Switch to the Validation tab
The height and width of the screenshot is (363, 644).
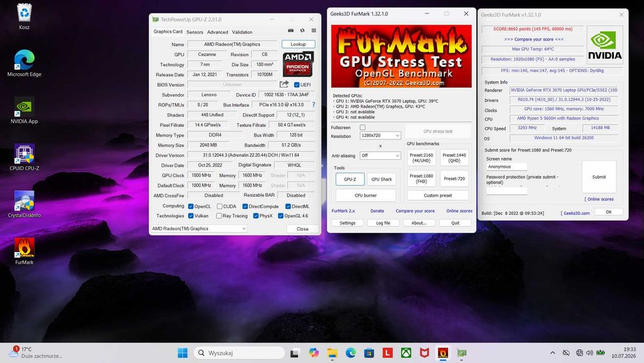[x=242, y=32]
